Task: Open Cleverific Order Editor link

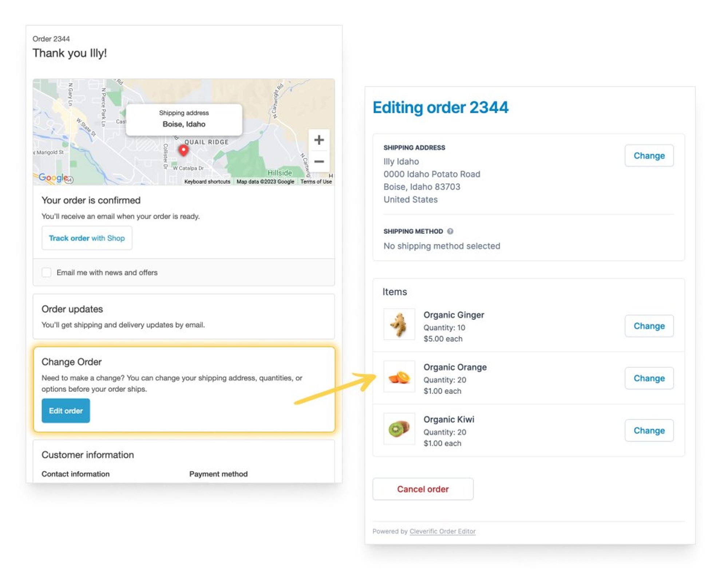Action: [x=442, y=531]
